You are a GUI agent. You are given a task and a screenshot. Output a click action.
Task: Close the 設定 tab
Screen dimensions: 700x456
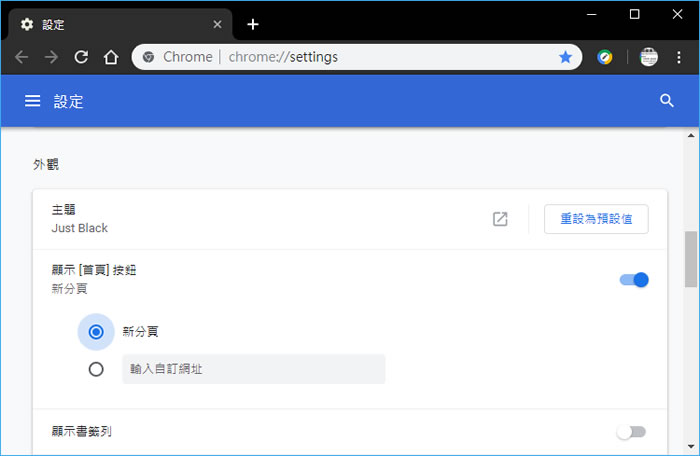coord(217,25)
